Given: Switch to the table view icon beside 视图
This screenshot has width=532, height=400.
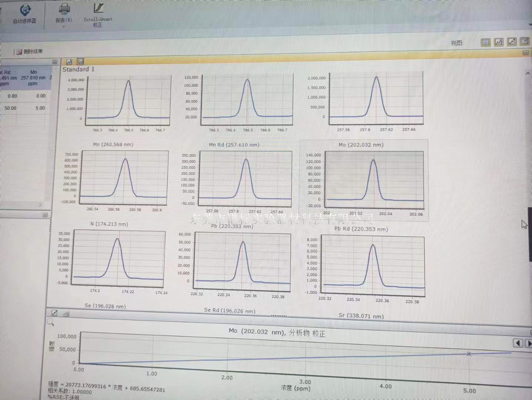Looking at the screenshot, I should [485, 42].
